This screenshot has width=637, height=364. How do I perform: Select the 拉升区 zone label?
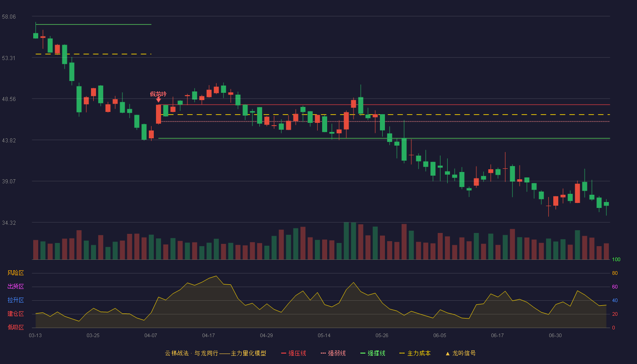(15, 300)
